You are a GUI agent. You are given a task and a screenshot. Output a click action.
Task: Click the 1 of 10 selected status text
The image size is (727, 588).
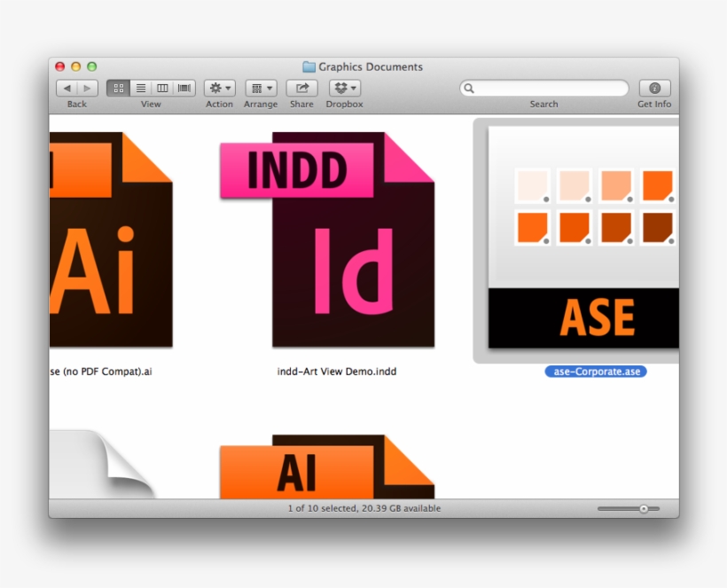click(364, 508)
